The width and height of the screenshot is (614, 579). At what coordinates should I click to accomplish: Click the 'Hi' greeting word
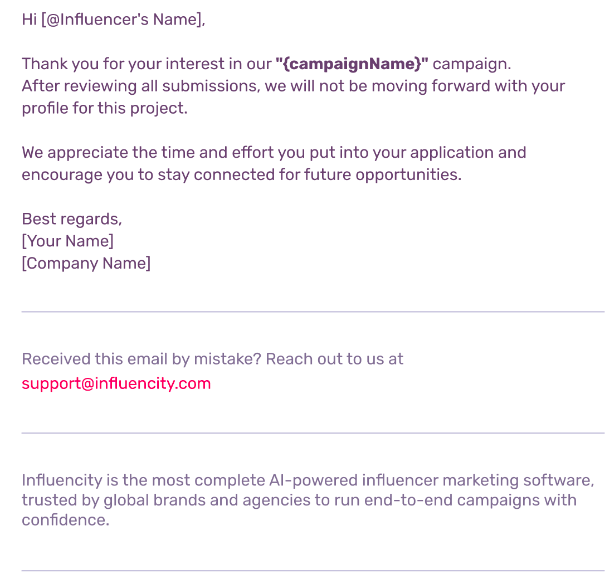pos(29,20)
